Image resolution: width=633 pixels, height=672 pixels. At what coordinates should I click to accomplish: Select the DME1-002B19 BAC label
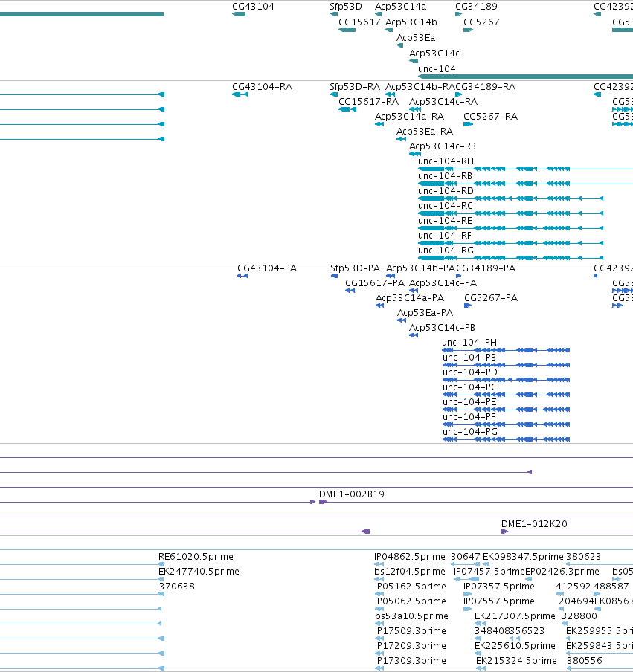pyautogui.click(x=352, y=494)
